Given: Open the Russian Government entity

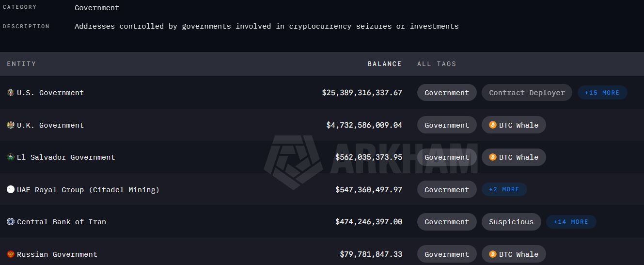Looking at the screenshot, I should (57, 254).
